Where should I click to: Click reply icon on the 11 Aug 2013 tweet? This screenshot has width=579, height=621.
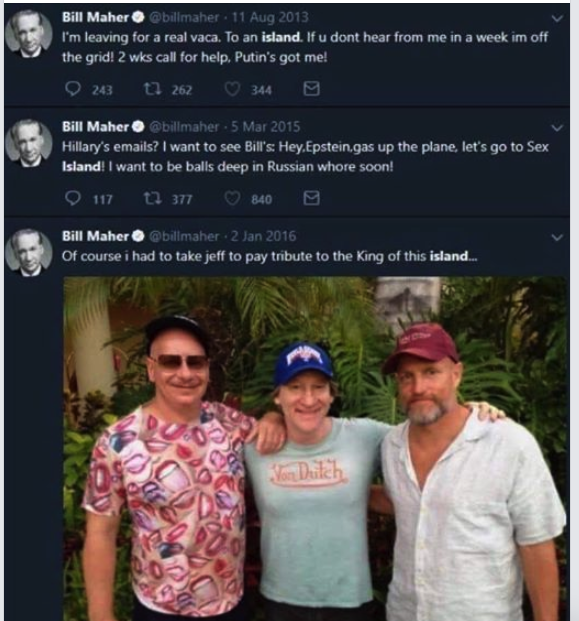pyautogui.click(x=73, y=89)
